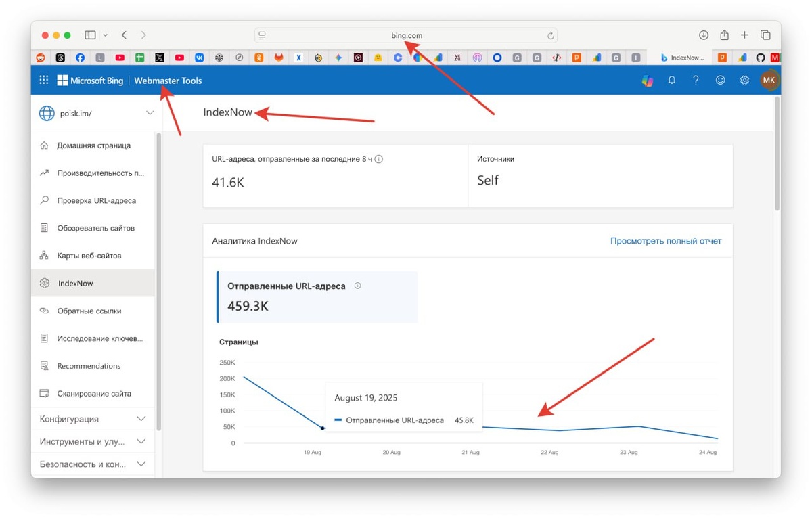Viewport: 812px width, 519px height.
Task: Open Safari downloads button
Action: point(704,35)
